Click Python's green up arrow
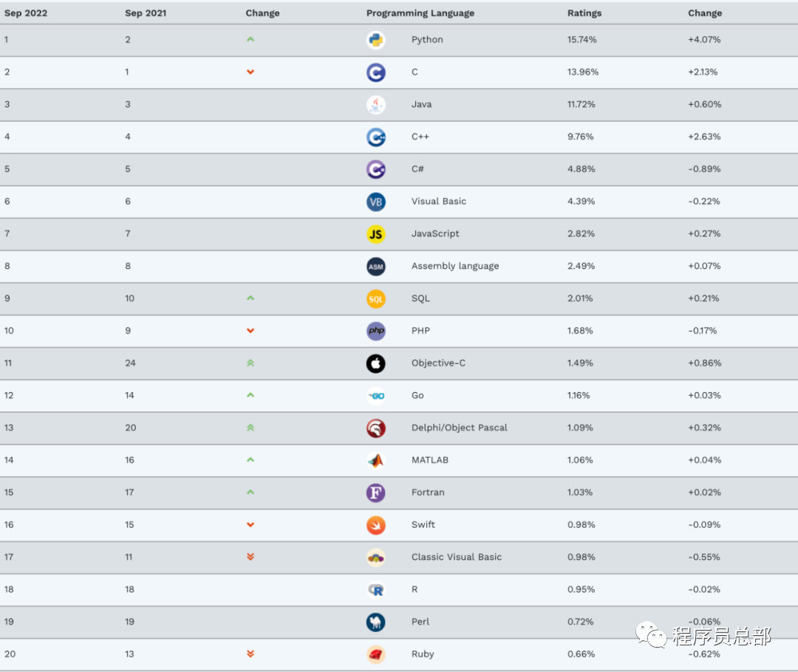Screen dimensions: 798x672 tap(250, 39)
